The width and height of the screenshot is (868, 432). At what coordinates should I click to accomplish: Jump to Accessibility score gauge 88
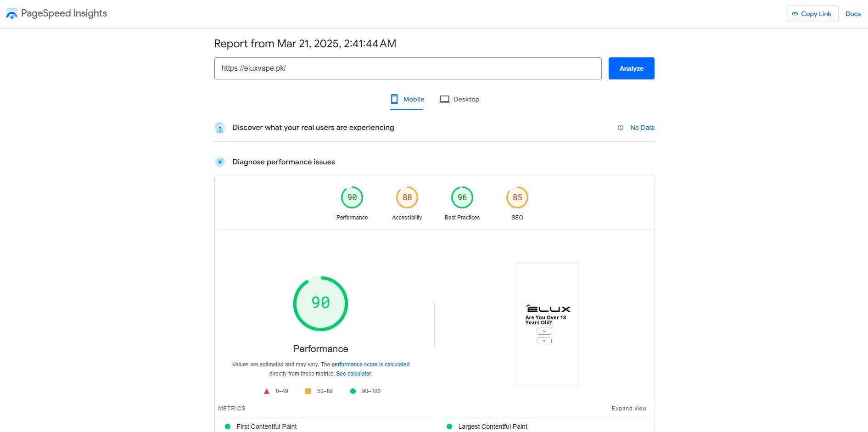(407, 197)
